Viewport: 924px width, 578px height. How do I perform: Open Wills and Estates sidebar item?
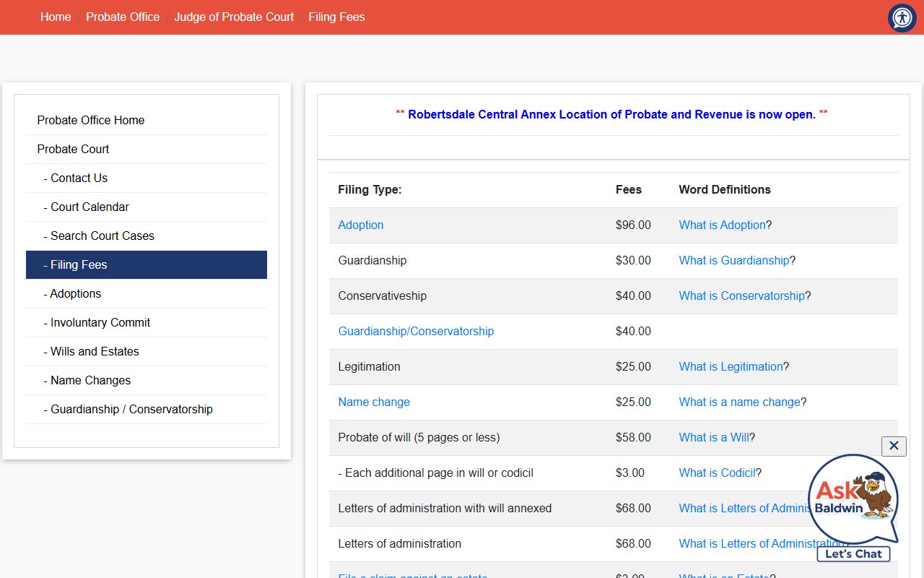pyautogui.click(x=147, y=352)
